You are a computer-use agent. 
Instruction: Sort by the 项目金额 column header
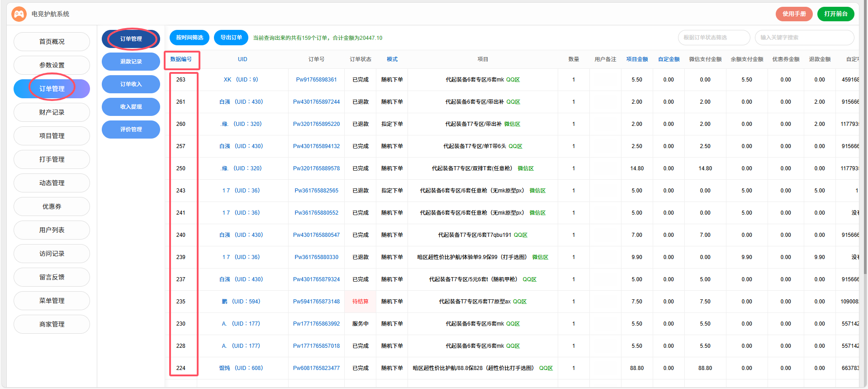tap(637, 59)
